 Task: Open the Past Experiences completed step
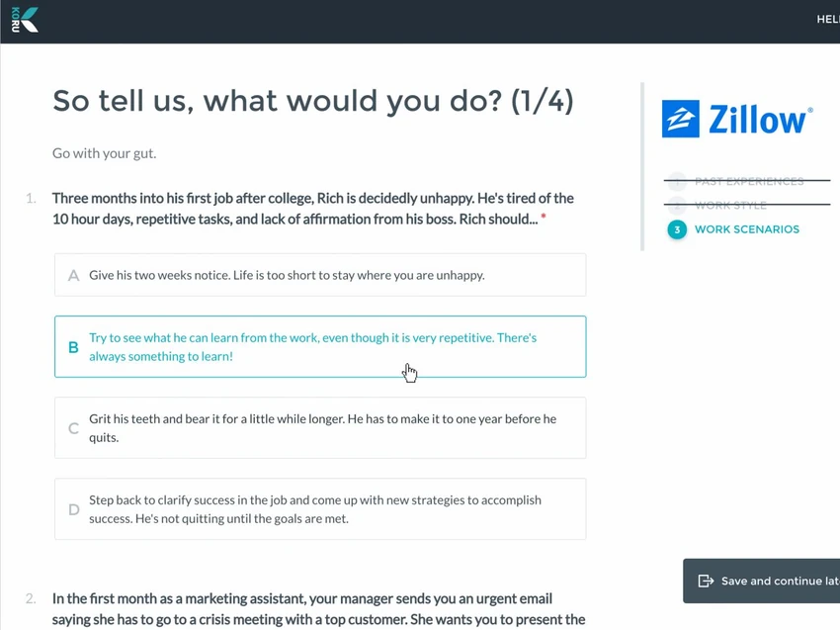click(x=749, y=181)
